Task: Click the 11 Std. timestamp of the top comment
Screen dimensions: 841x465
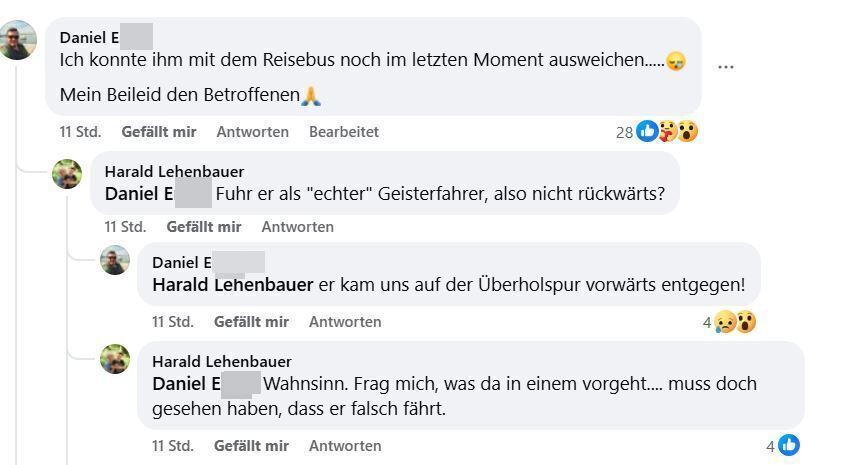Action: pos(80,132)
